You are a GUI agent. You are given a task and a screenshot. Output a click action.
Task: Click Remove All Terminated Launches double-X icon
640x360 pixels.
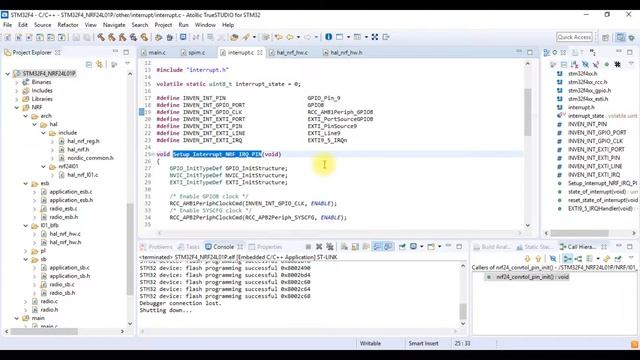pos(330,247)
